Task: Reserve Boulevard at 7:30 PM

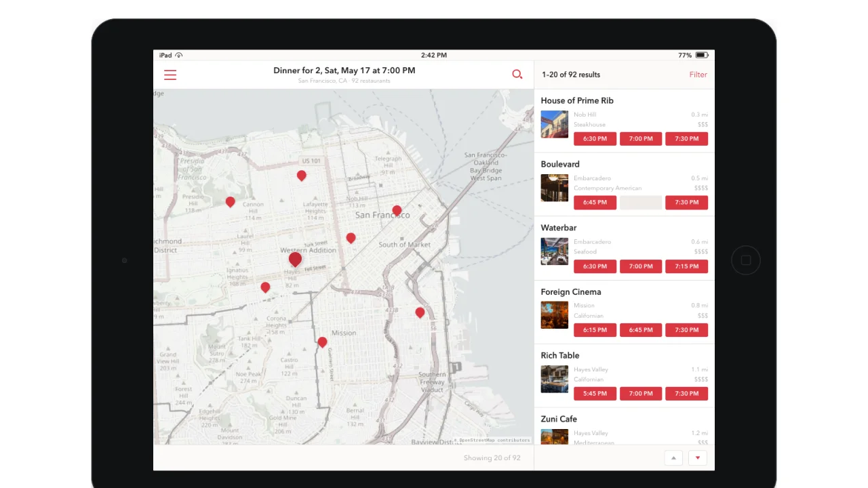Action: [686, 203]
